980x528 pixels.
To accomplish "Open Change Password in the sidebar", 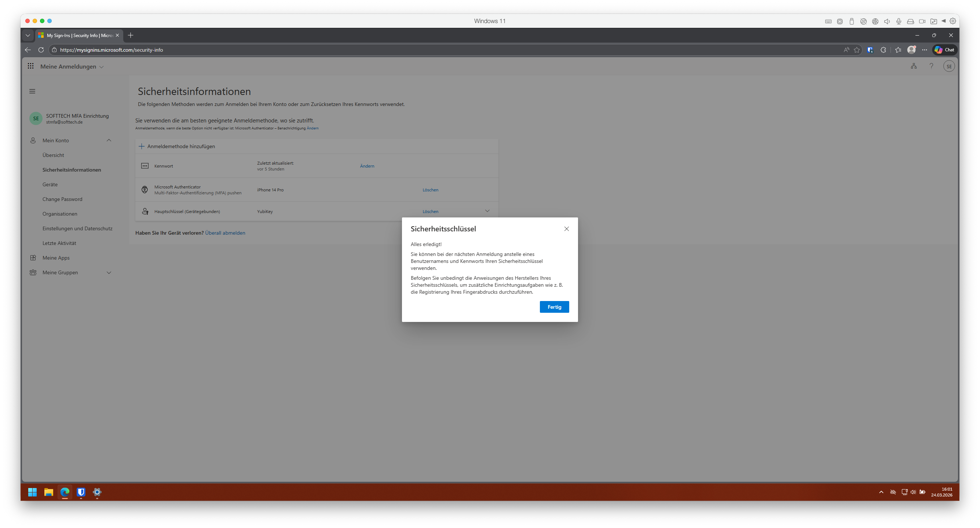I will pos(62,199).
